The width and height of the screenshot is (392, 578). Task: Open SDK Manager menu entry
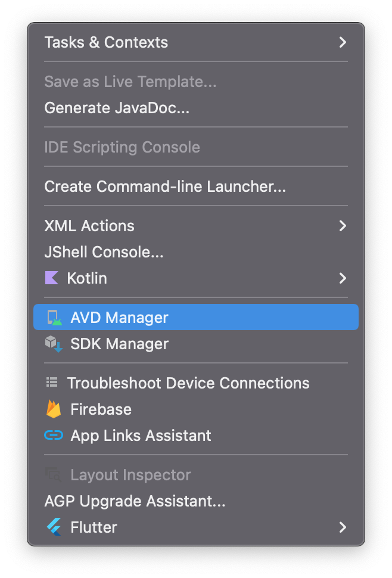196,344
